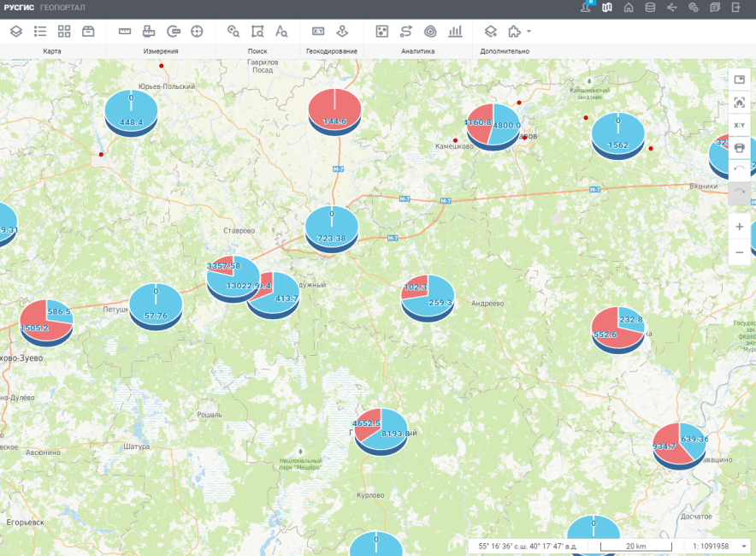Select the pie chart with 4652.5 and 8193.8

click(381, 432)
